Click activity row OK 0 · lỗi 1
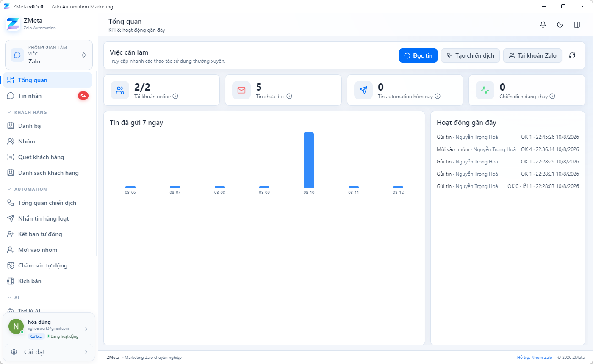The height and width of the screenshot is (364, 593). [508, 186]
